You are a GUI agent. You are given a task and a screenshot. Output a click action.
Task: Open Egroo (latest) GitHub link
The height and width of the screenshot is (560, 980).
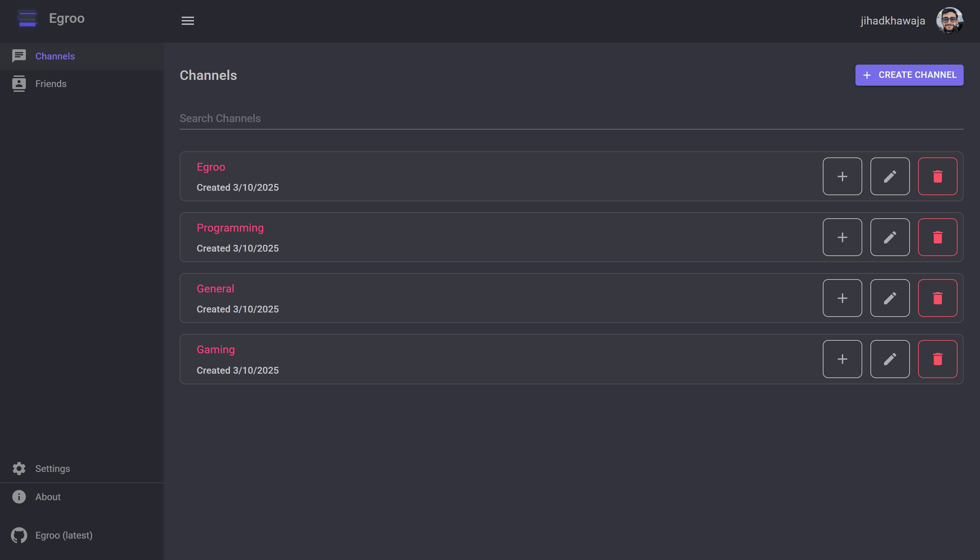[64, 536]
